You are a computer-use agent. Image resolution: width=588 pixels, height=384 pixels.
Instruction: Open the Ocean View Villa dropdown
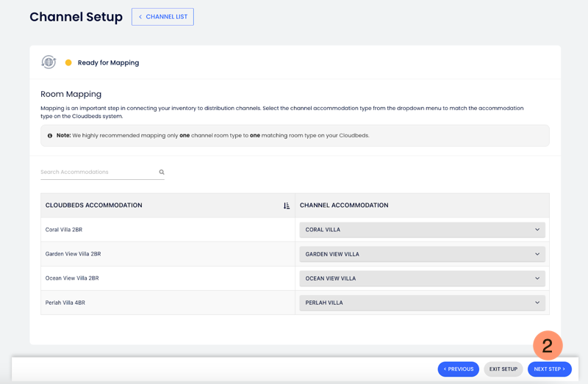(x=422, y=278)
